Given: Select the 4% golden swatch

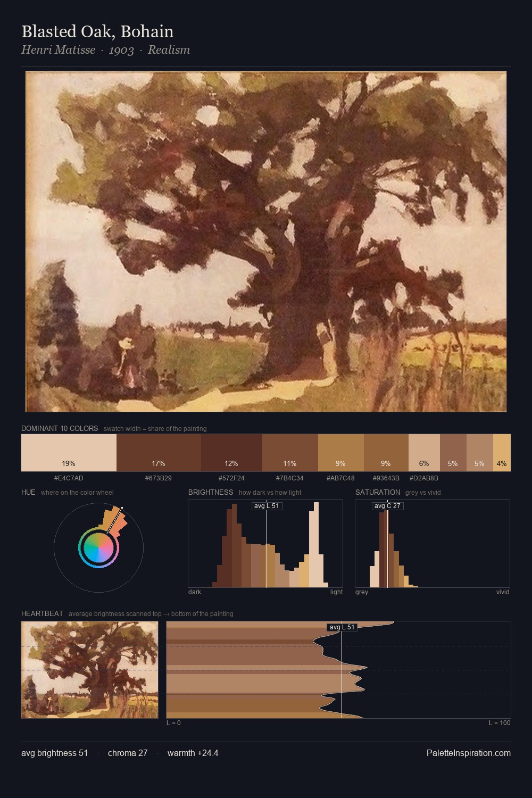Looking at the screenshot, I should click(x=502, y=453).
